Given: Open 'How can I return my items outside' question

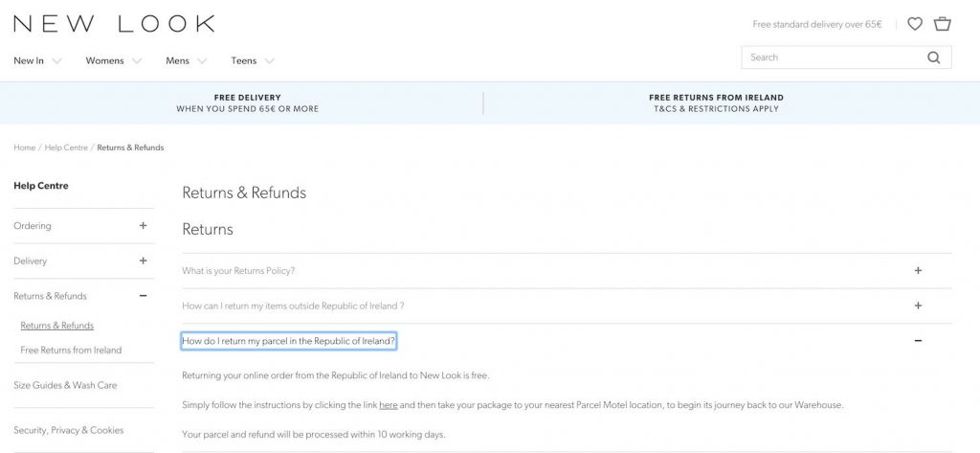Looking at the screenshot, I should 293,306.
